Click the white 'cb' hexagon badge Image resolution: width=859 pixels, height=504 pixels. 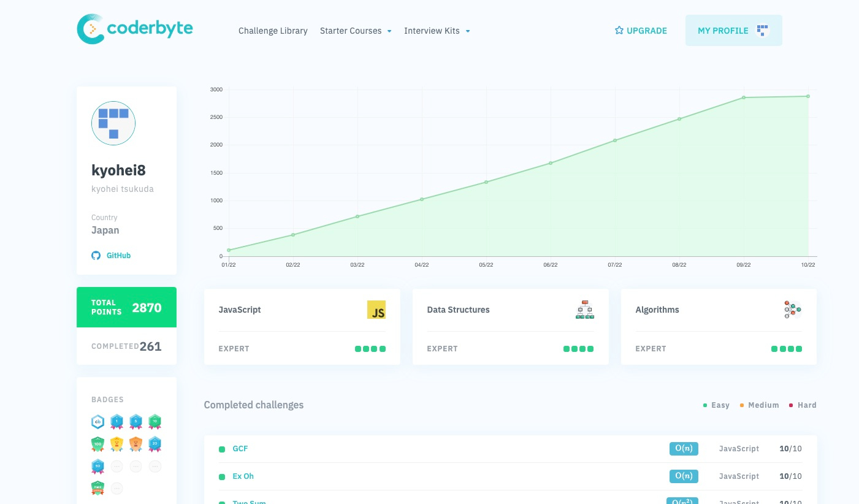[x=97, y=422]
